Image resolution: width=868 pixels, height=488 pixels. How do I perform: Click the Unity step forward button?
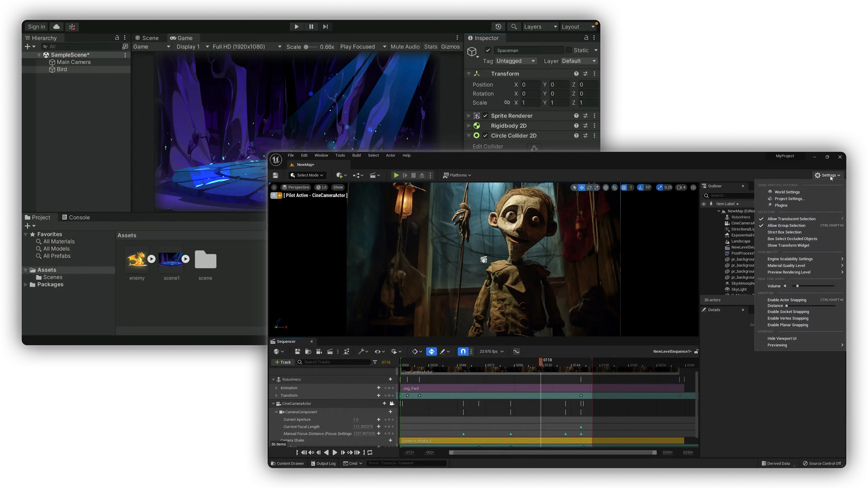(x=325, y=27)
